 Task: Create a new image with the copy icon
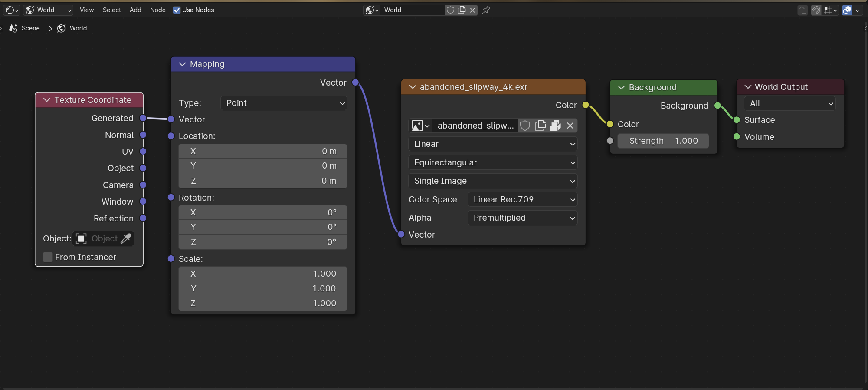pyautogui.click(x=540, y=126)
